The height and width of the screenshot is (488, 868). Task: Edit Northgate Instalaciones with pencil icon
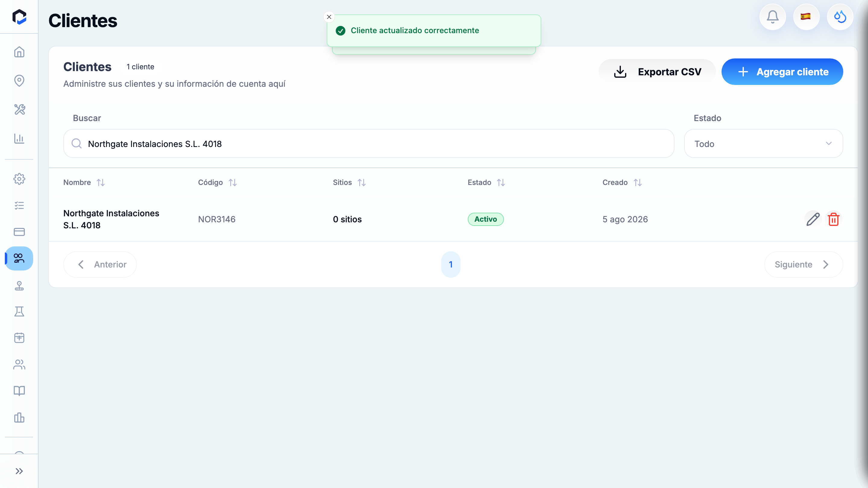point(813,219)
